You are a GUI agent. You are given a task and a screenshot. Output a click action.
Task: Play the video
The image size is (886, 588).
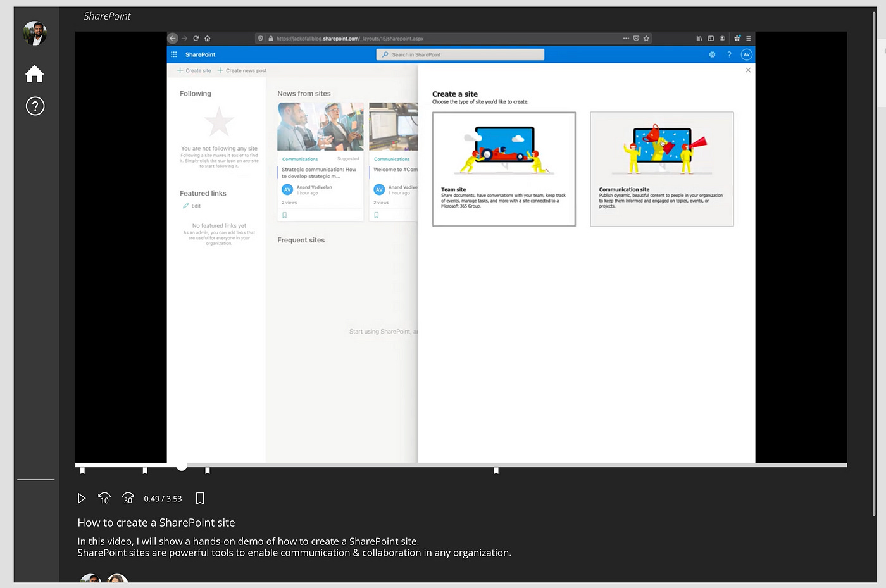(x=82, y=499)
